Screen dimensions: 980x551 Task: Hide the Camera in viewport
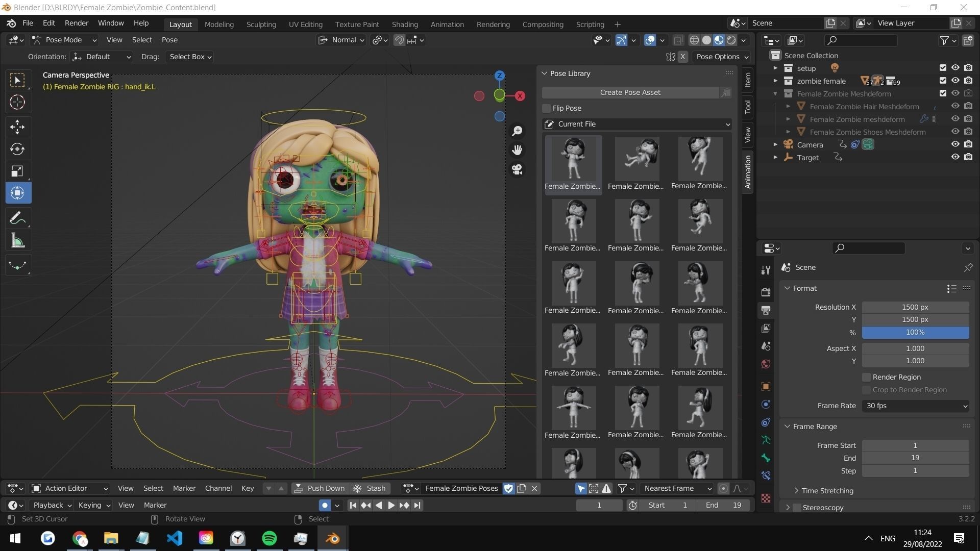[x=955, y=144]
